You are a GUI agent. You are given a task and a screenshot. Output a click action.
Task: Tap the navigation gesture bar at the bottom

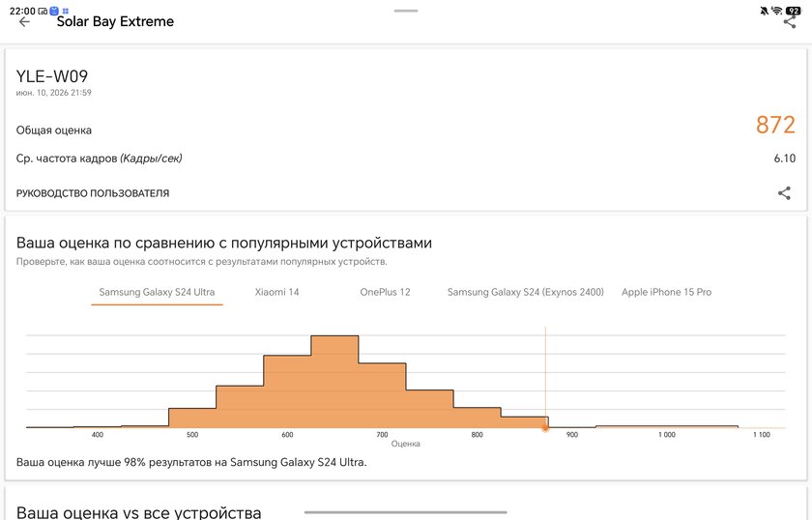tap(405, 512)
